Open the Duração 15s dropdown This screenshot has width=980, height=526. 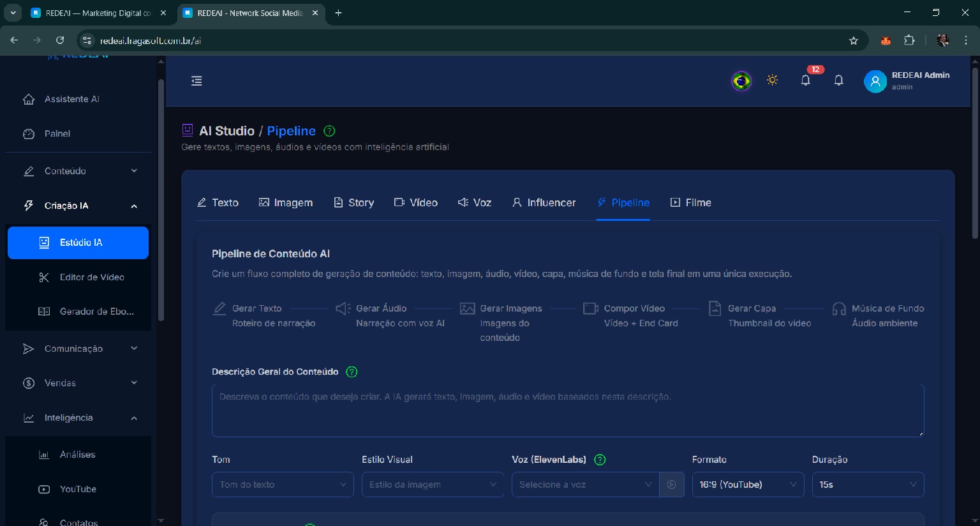coord(868,485)
